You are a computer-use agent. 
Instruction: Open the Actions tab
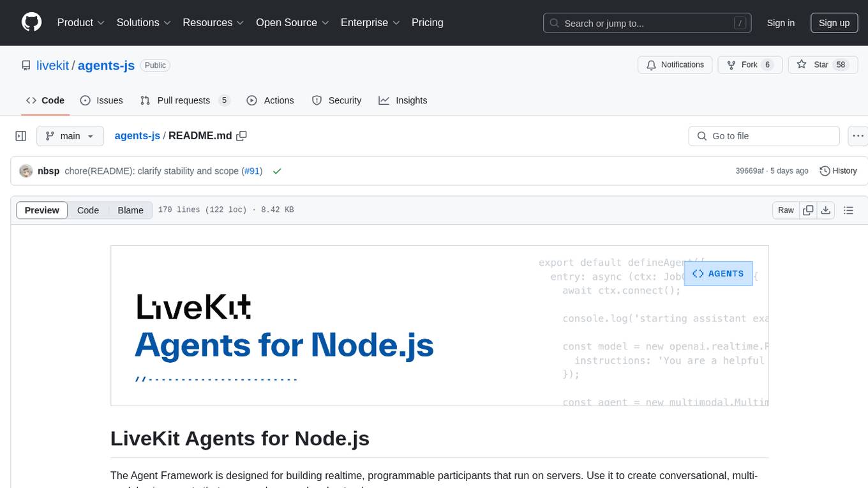[270, 100]
